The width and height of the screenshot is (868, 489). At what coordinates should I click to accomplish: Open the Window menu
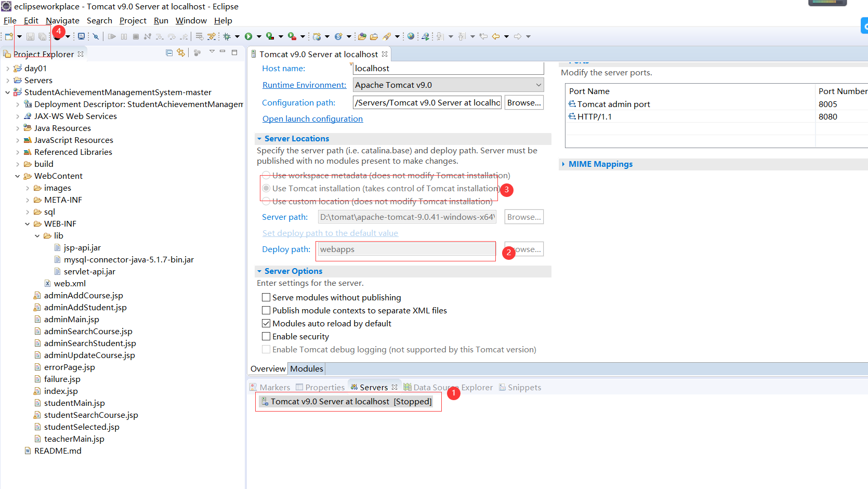[x=191, y=21]
